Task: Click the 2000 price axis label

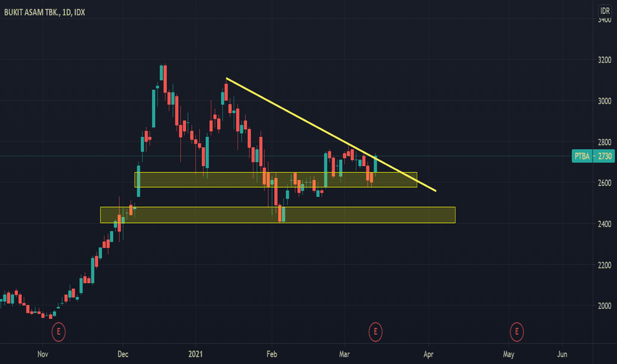Action: pyautogui.click(x=604, y=306)
